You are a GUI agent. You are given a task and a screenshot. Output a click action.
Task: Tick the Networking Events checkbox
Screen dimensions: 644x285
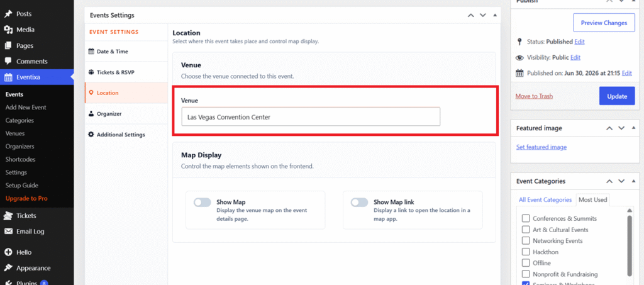coord(525,240)
